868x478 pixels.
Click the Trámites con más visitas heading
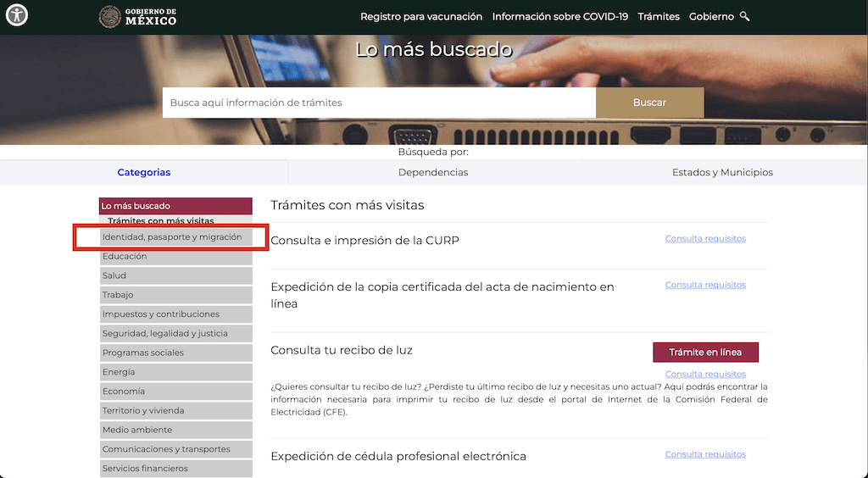click(348, 205)
